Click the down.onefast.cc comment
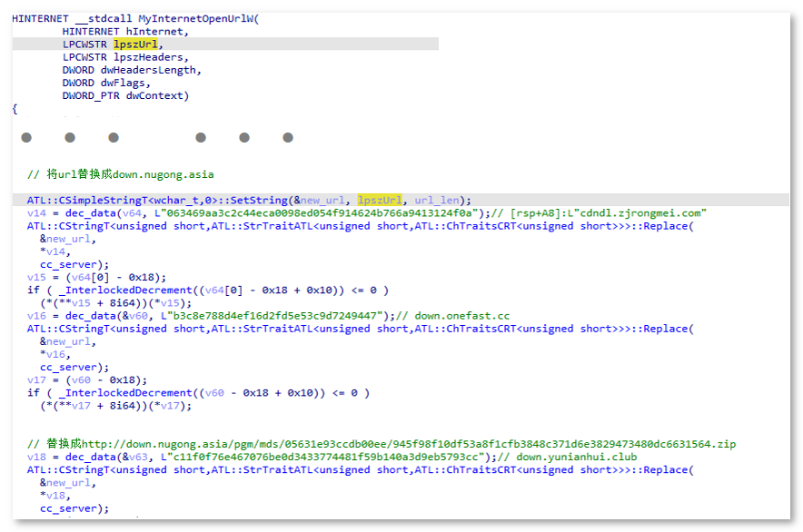Viewport: 803px width, 532px height. (x=462, y=316)
